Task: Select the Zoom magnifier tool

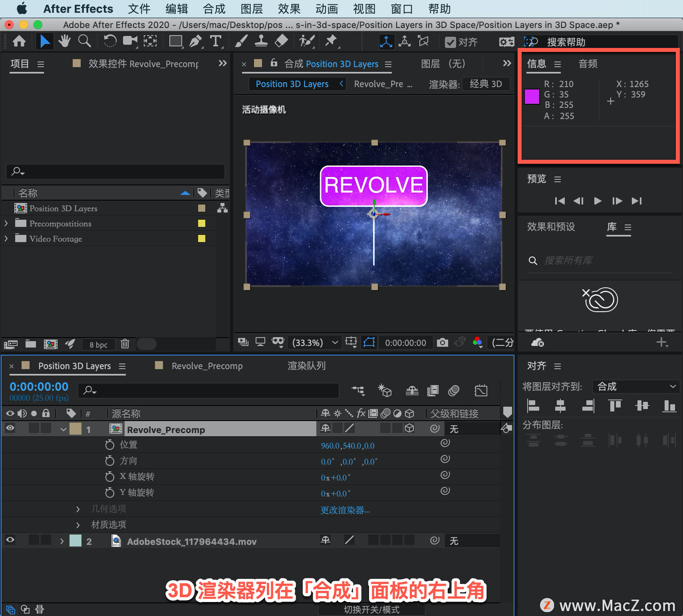Action: [84, 41]
